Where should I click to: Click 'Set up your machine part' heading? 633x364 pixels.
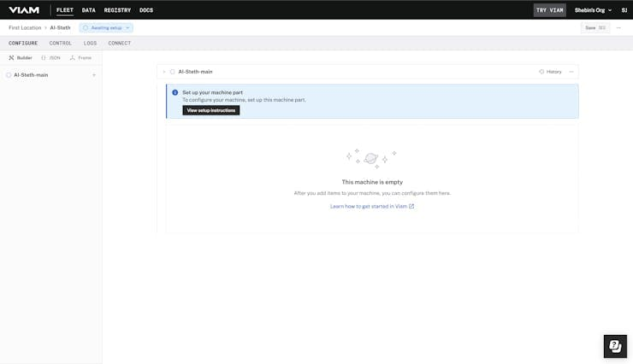tap(212, 92)
